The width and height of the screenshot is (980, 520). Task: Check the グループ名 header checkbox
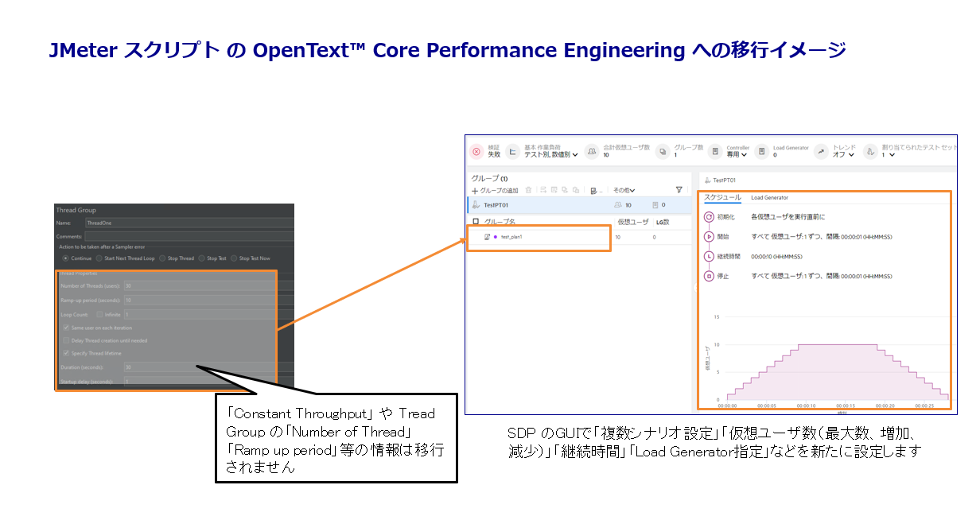(476, 222)
